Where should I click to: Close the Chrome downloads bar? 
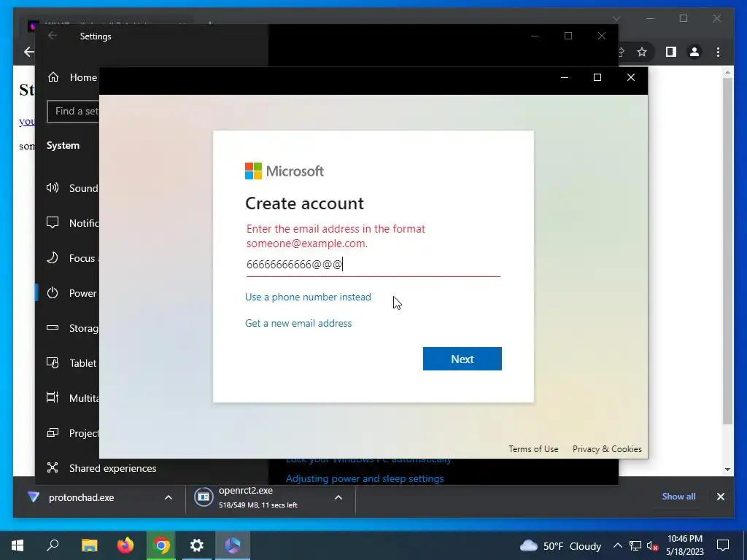720,497
